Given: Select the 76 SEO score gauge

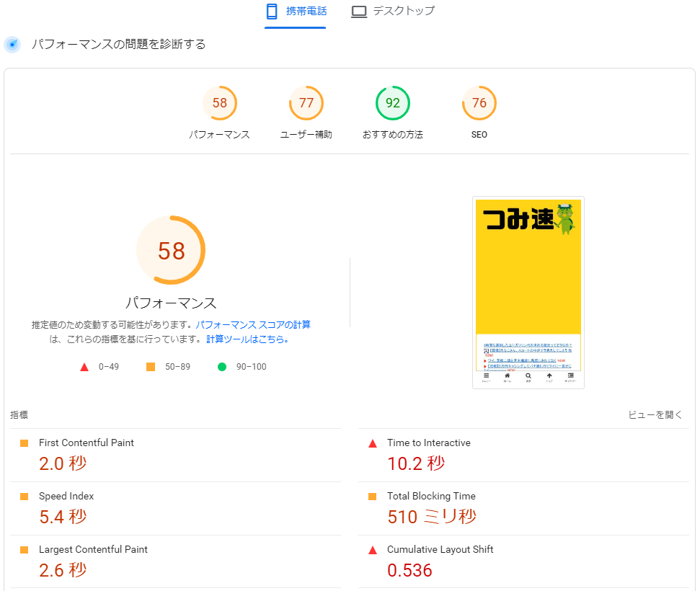Looking at the screenshot, I should (479, 103).
